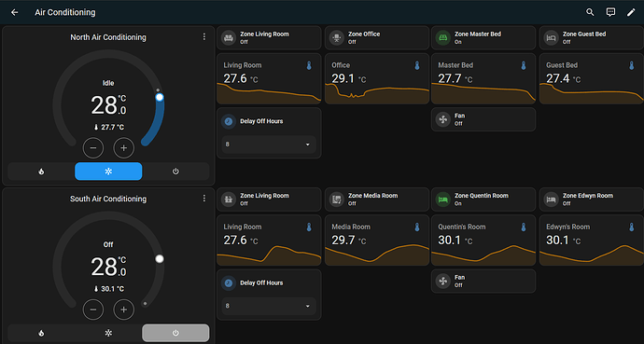
Task: Select heat mode flame icon for North AC
Action: click(41, 172)
